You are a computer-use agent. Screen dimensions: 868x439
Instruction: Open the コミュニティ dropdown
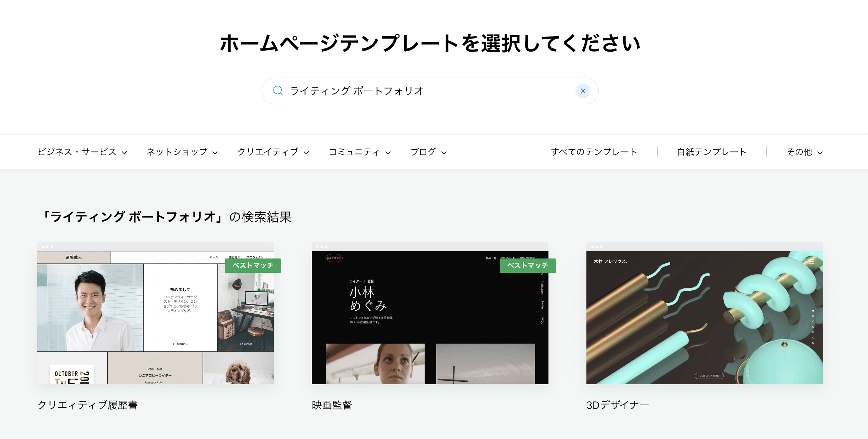pyautogui.click(x=359, y=152)
